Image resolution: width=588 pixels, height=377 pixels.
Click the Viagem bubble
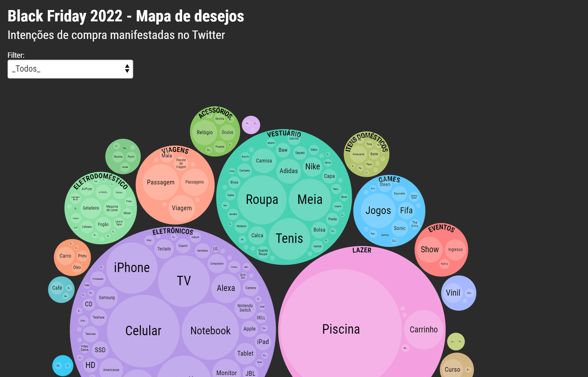tap(182, 208)
